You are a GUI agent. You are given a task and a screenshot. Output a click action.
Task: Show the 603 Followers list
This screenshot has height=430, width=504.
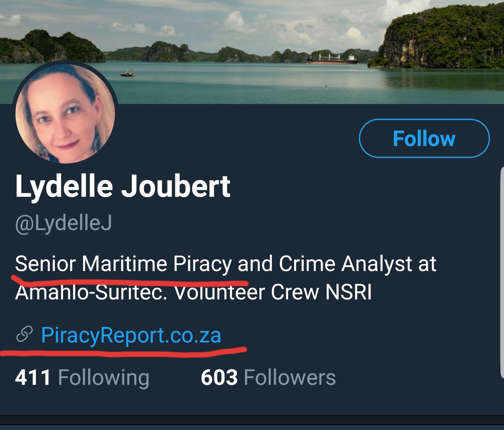click(268, 377)
